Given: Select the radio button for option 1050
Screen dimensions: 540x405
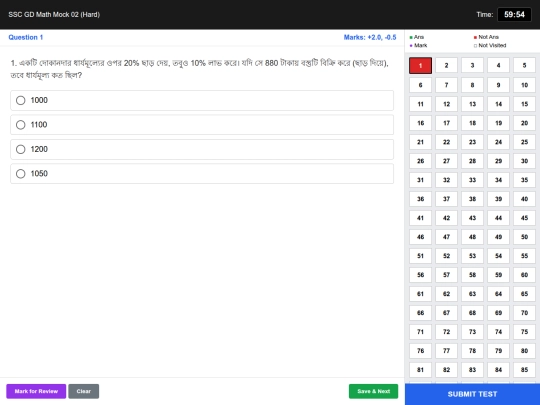Looking at the screenshot, I should (x=21, y=174).
